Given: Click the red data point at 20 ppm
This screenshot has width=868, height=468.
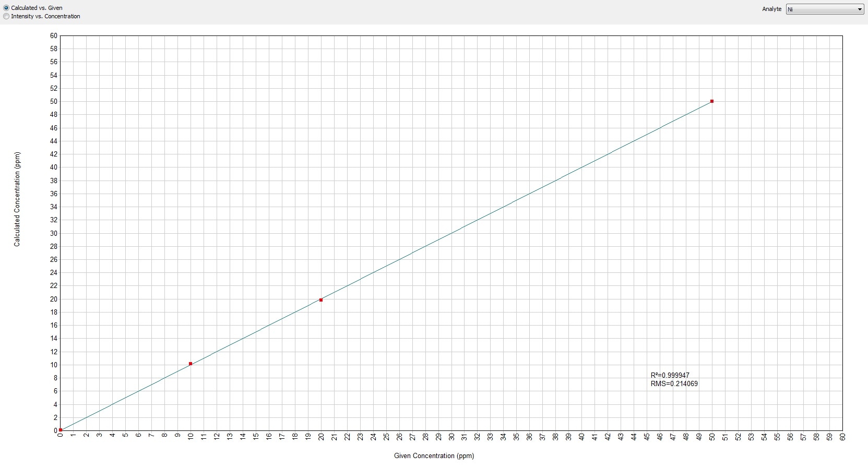Looking at the screenshot, I should (321, 300).
